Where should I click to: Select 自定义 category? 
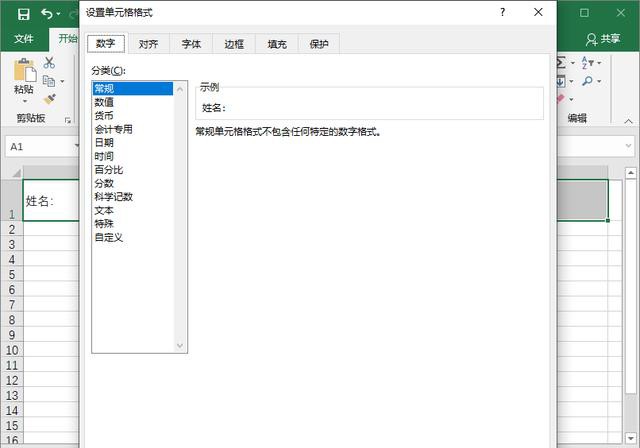(x=133, y=237)
